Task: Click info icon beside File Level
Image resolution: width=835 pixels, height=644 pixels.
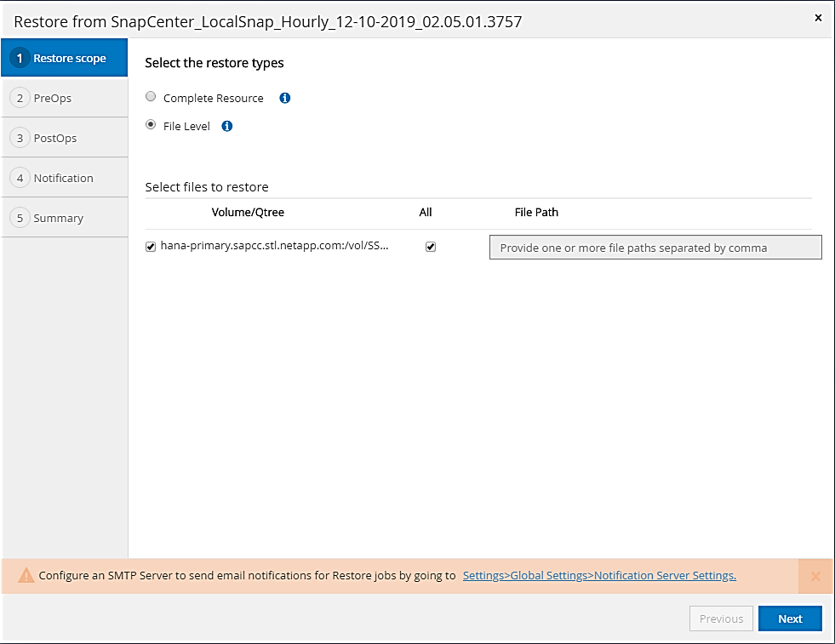Action: click(x=227, y=126)
